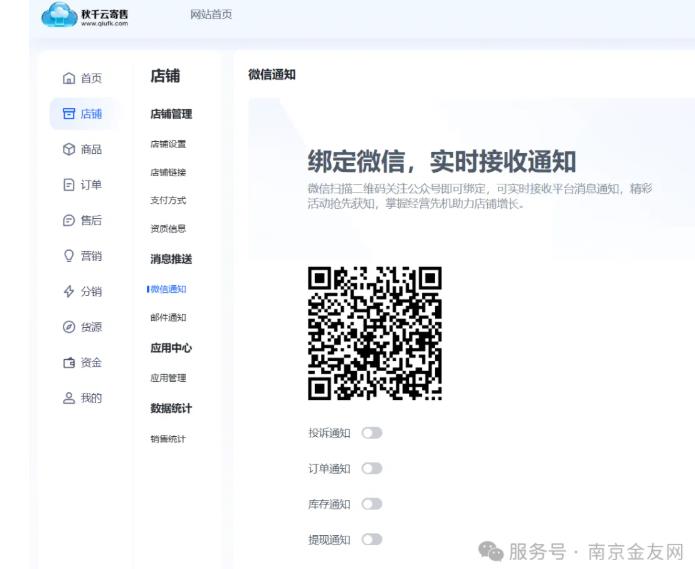Viewport: 695px width, 569px height.
Task: Turn on the 库存通知 switch
Action: pyautogui.click(x=371, y=504)
